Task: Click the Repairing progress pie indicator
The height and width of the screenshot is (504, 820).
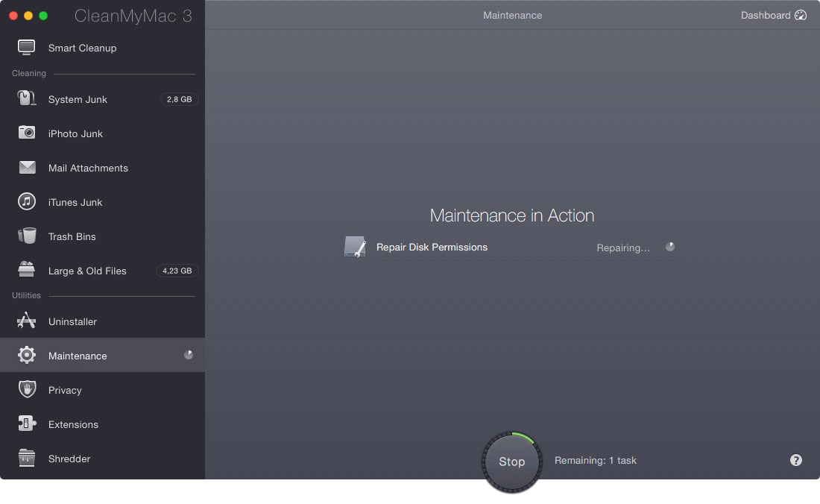Action: click(x=670, y=247)
